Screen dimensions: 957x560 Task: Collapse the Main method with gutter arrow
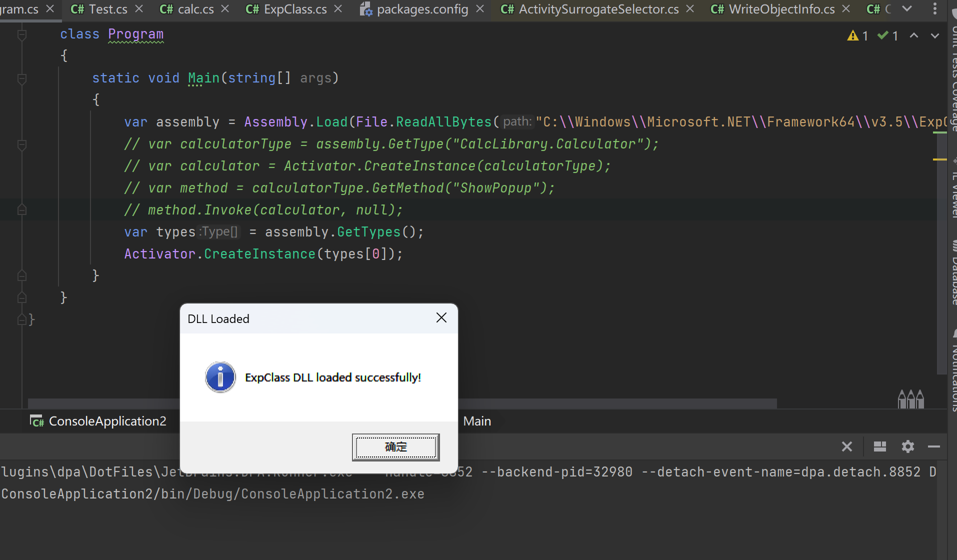point(21,79)
